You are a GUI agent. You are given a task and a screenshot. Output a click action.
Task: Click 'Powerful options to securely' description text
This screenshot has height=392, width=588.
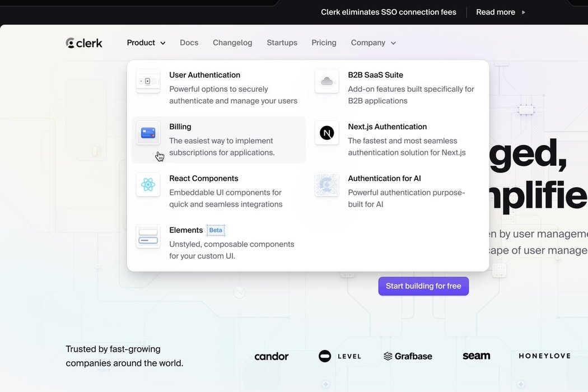(x=218, y=89)
